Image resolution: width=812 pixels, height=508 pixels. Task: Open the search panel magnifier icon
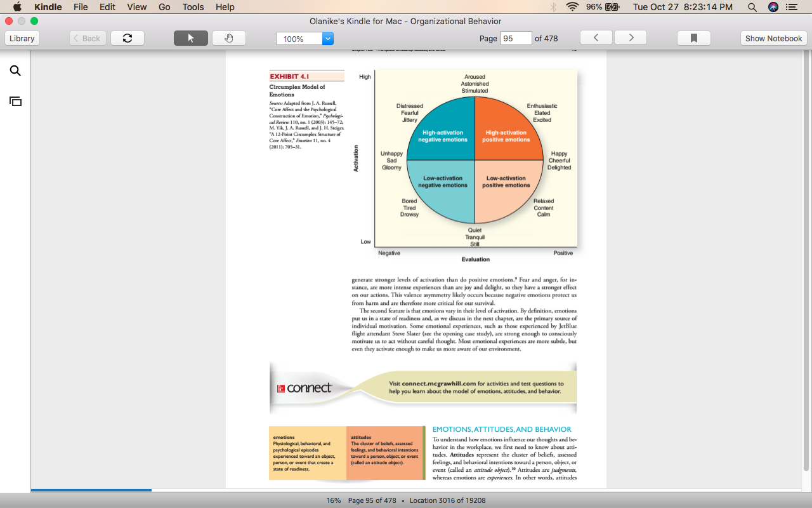coord(15,71)
